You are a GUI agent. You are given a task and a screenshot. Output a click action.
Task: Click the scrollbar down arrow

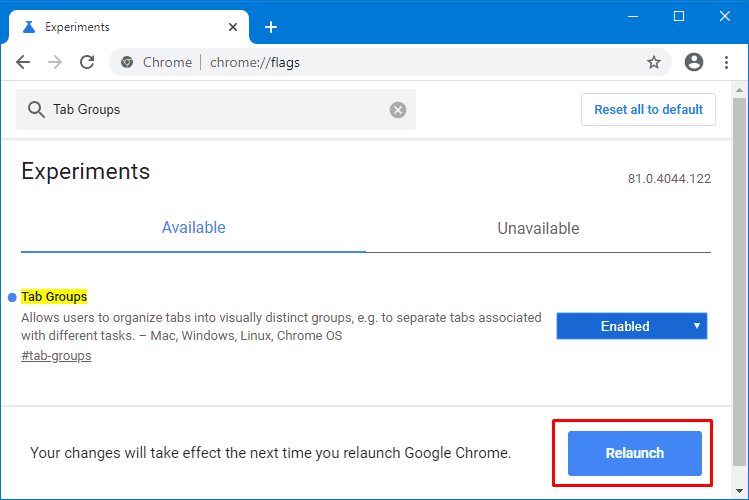pos(739,490)
